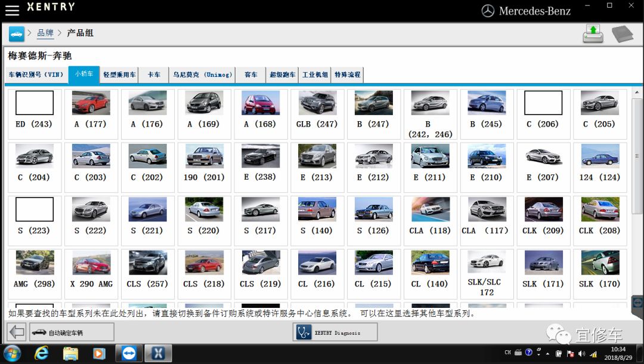Click the blue car home icon

17,33
